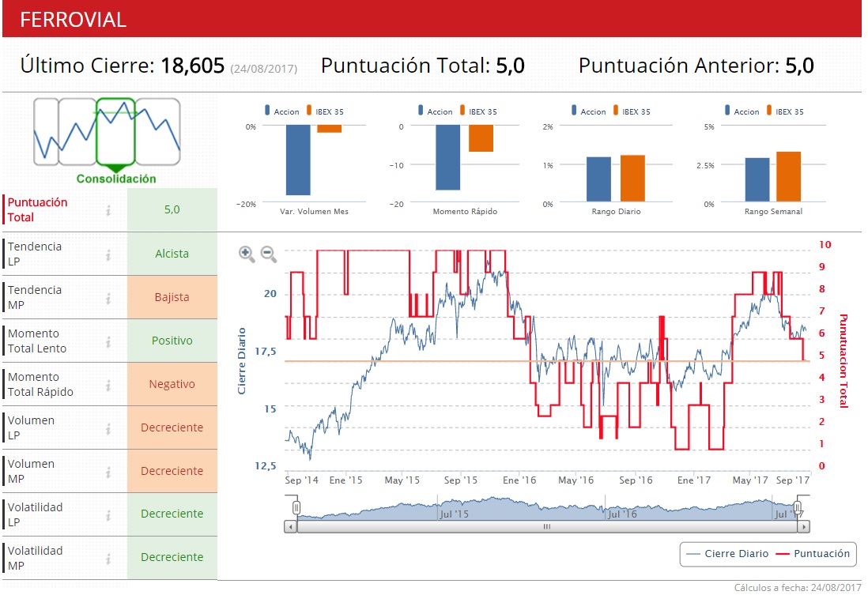Click the Volatilidad MP row label
This screenshot has height=595, width=868.
(35, 559)
